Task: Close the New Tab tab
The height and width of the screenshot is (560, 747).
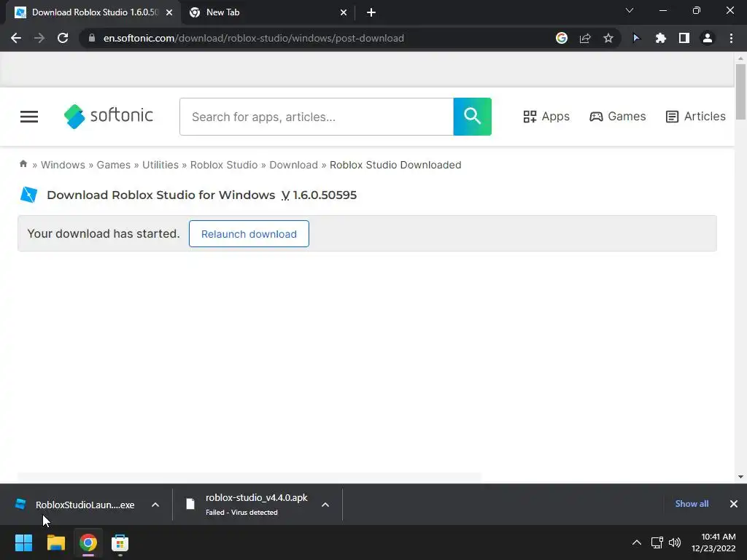Action: pos(344,13)
